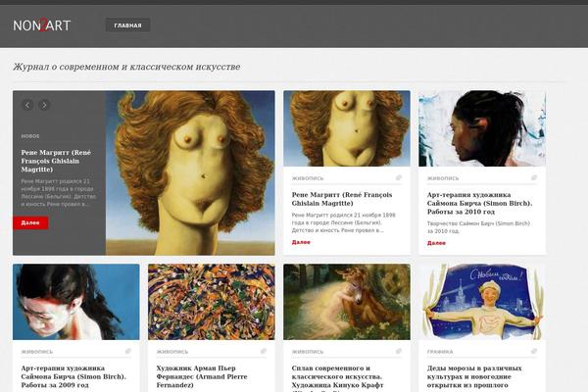
Task: Click the red Далее button in slider
Action: click(30, 222)
